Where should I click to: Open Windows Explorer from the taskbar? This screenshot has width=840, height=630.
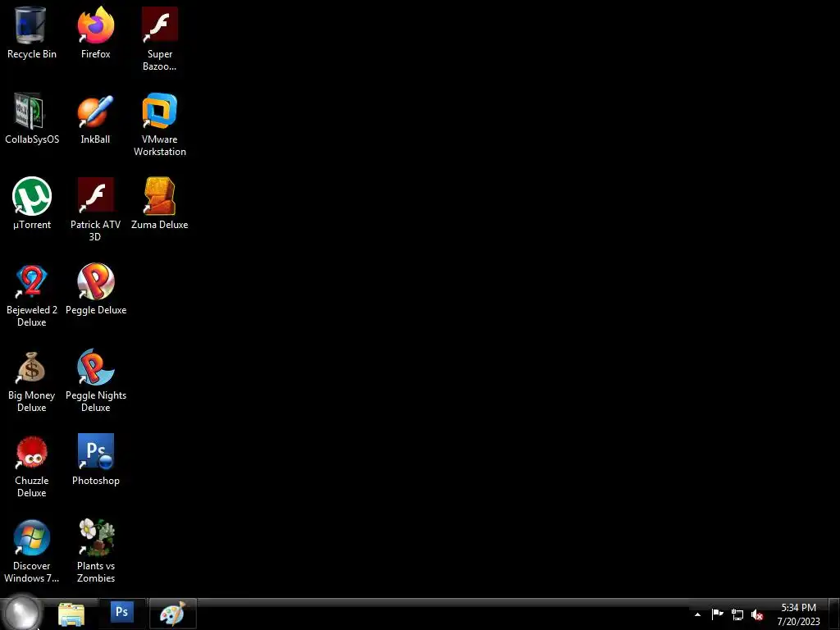71,614
